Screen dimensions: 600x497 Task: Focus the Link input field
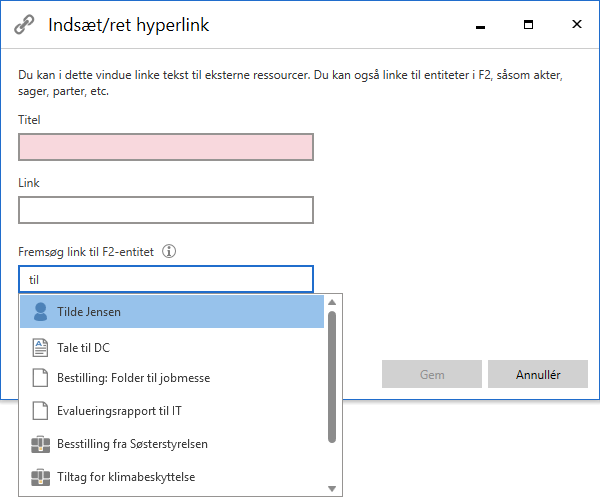point(166,210)
